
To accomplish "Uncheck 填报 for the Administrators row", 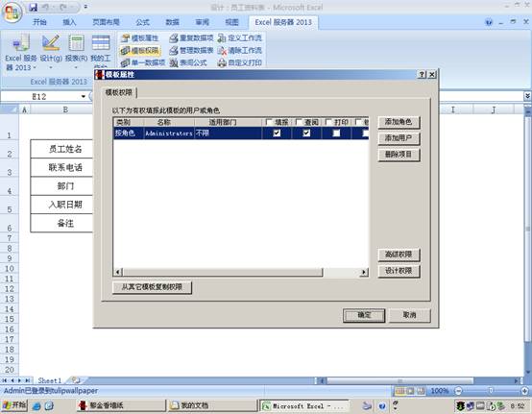I will click(x=277, y=133).
